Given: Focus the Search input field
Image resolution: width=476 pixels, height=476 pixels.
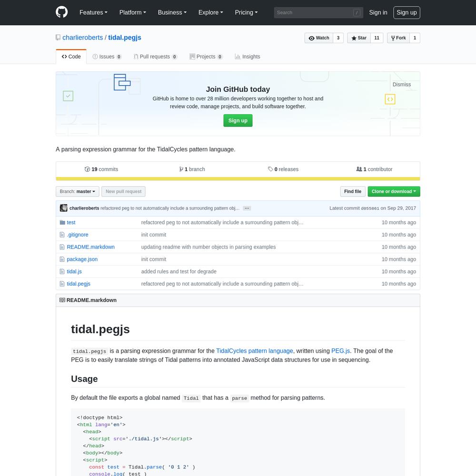Looking at the screenshot, I should 318,12.
